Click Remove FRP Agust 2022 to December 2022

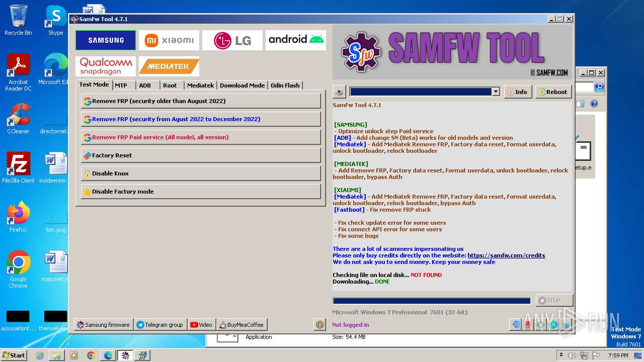click(x=201, y=119)
